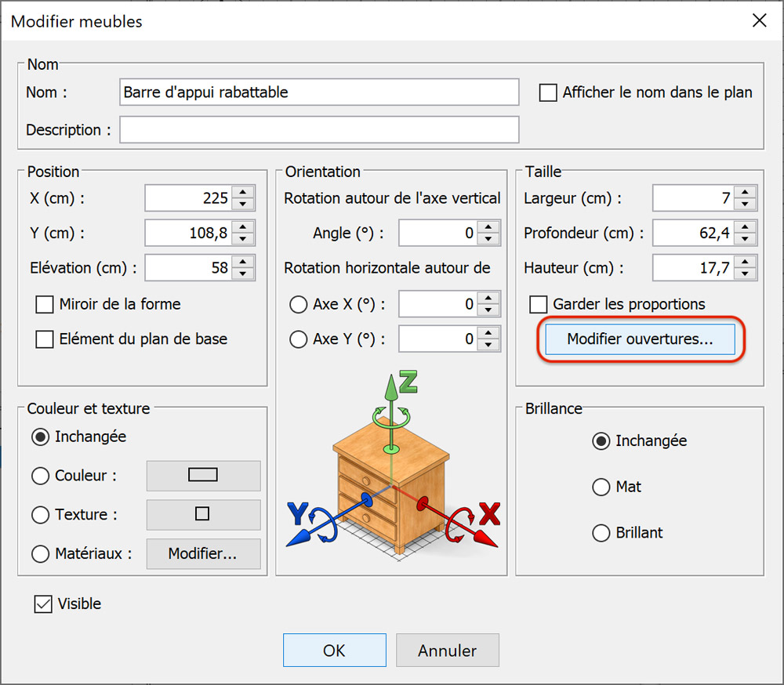Click OK to confirm changes
Screen dimensions: 784x685
(x=334, y=651)
